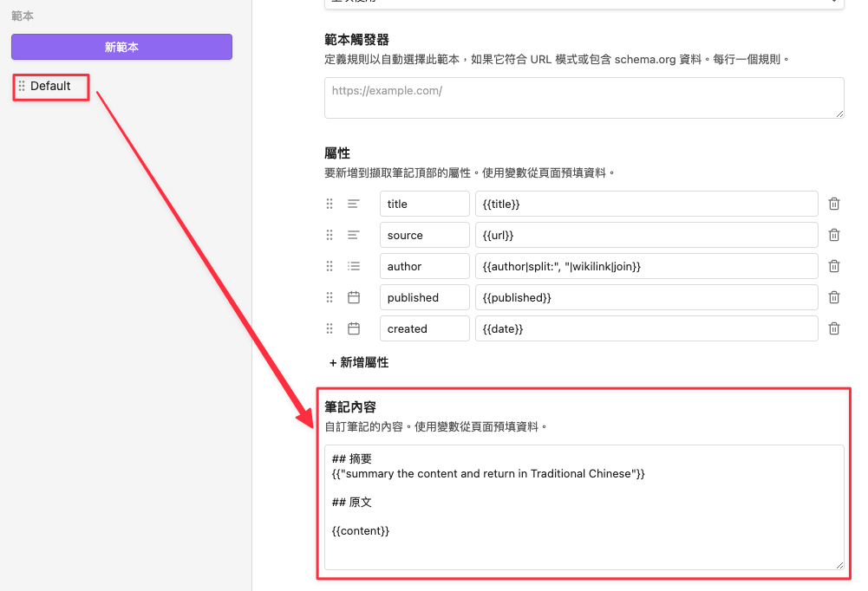Viewport: 868px width, 591px height.
Task: Click 新範本 to create a new template
Action: tap(121, 46)
